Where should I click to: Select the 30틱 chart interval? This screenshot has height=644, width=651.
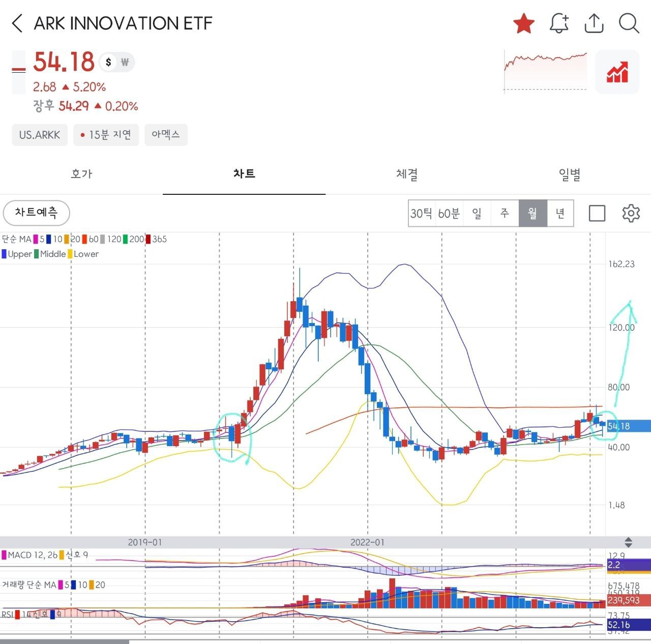click(422, 213)
